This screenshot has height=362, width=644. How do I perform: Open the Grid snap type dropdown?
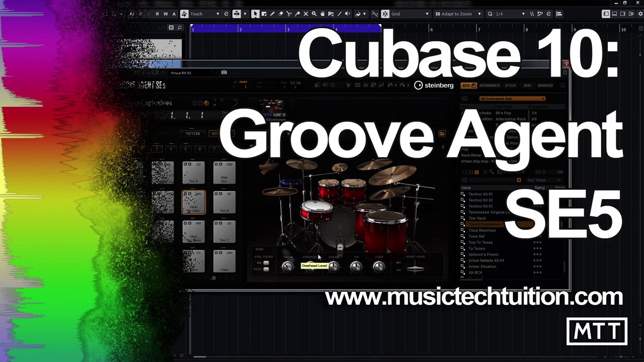pos(410,14)
